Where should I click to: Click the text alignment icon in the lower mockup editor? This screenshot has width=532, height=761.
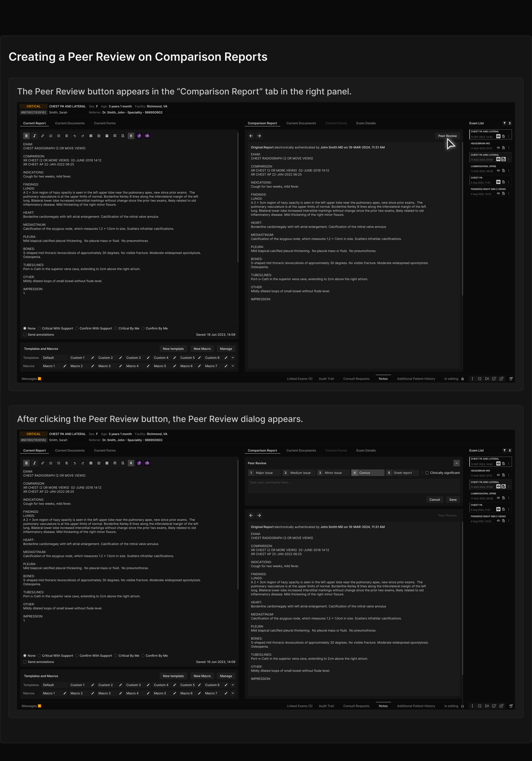[67, 463]
